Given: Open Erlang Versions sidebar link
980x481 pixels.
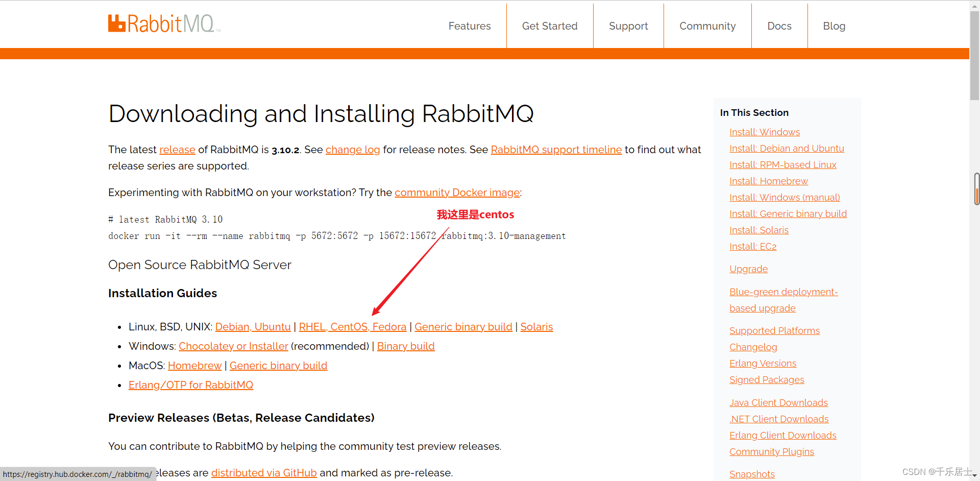Looking at the screenshot, I should 763,364.
